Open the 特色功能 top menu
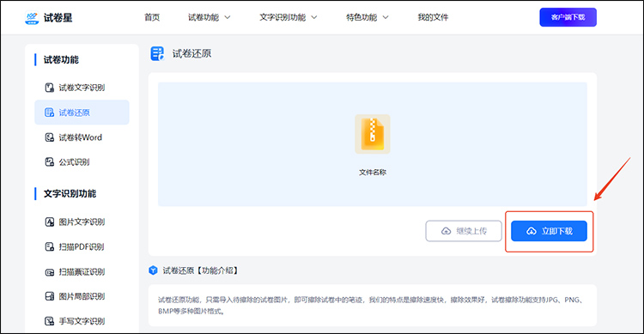Screen dimensions: 644x334 click(361, 17)
